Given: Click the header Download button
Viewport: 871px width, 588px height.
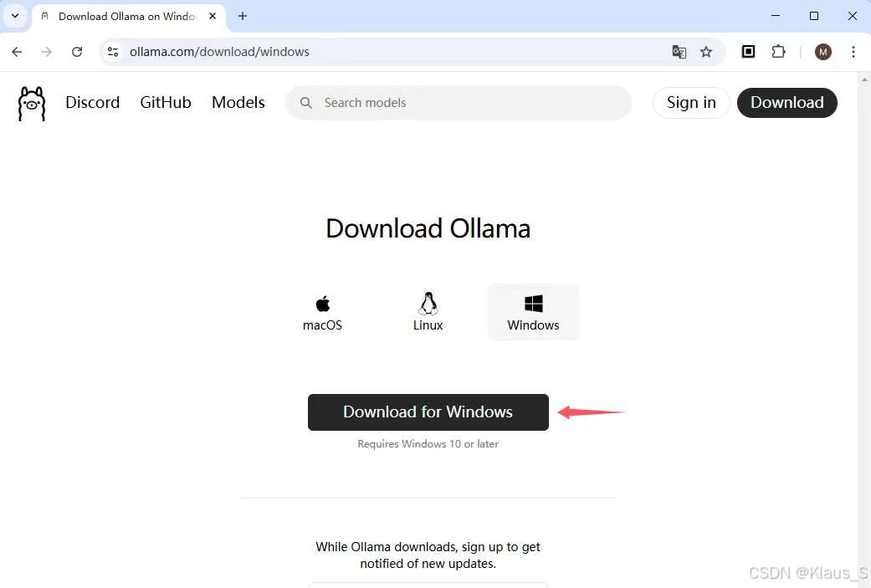Looking at the screenshot, I should (x=787, y=103).
